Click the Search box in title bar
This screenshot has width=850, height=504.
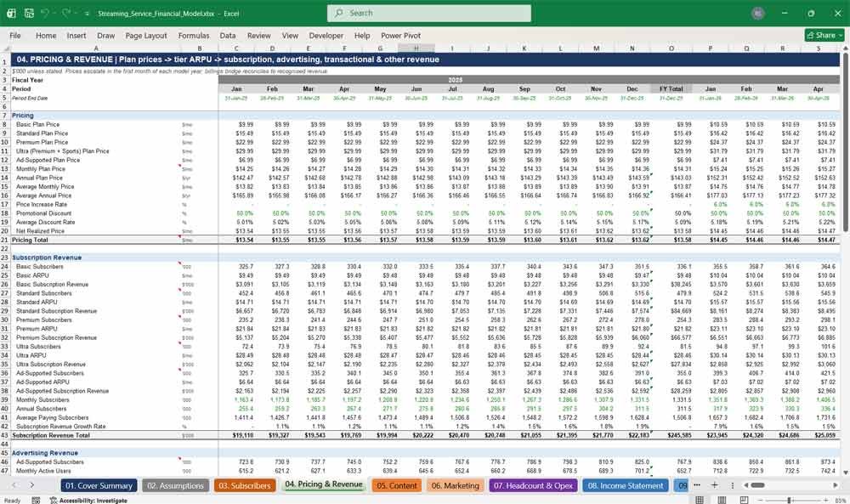[x=428, y=13]
